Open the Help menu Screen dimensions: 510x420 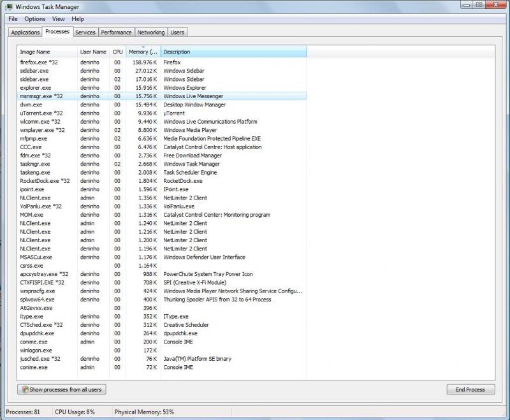pos(78,19)
